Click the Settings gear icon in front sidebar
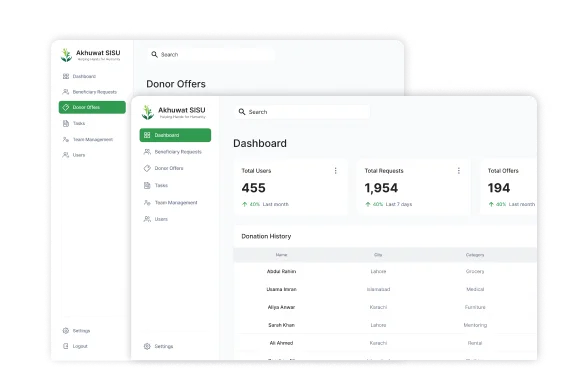The height and width of the screenshot is (370, 588). click(x=147, y=346)
